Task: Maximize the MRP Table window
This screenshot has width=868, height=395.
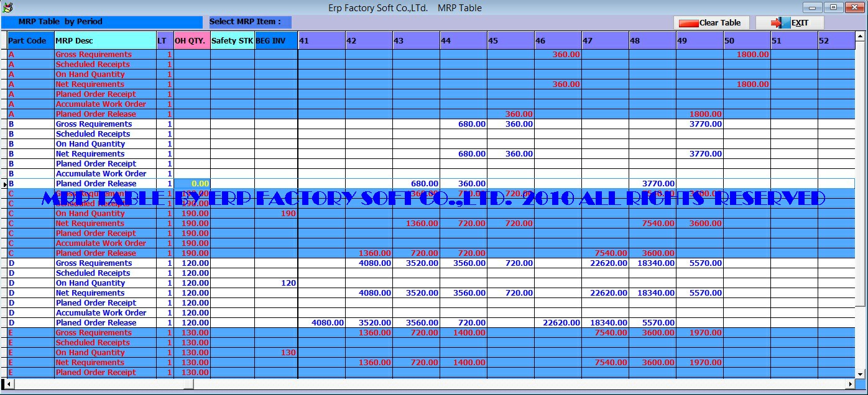Action: [x=834, y=8]
